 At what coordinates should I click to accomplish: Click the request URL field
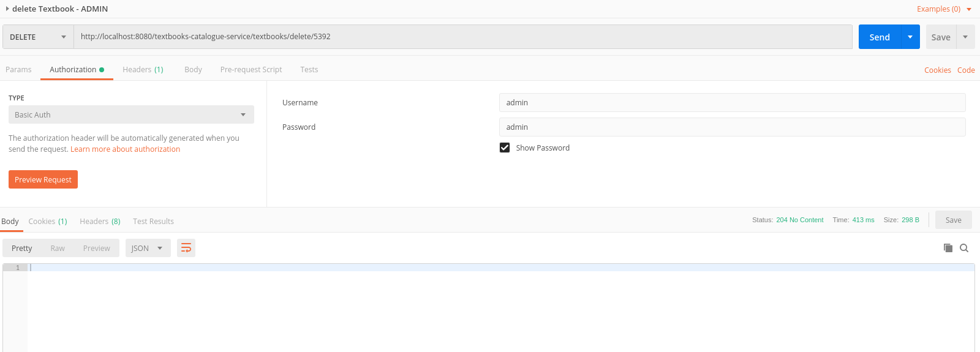[x=463, y=37]
